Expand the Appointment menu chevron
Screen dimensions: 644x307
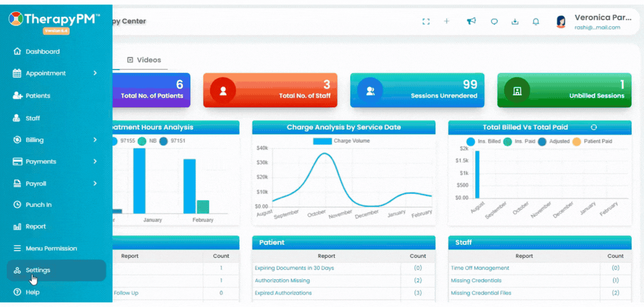(x=95, y=73)
